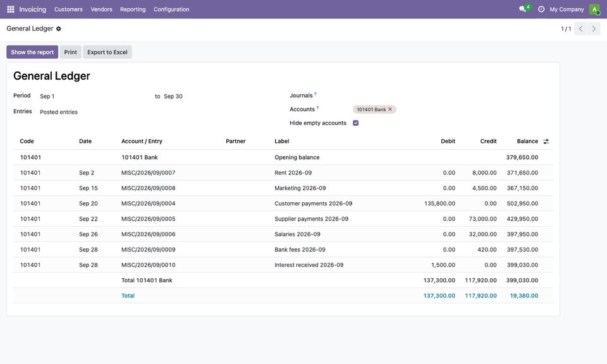Image resolution: width=607 pixels, height=364 pixels.
Task: Click the Debit column header
Action: click(448, 142)
